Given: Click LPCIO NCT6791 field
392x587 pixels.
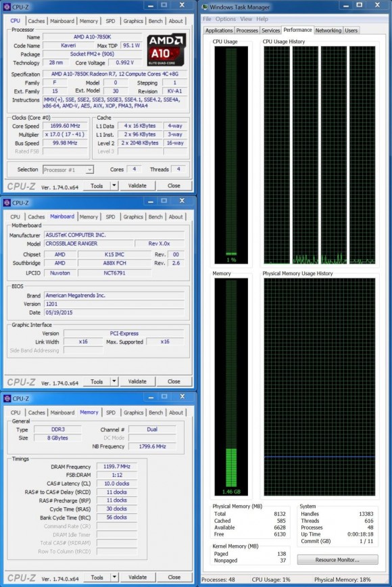Looking at the screenshot, I should click(114, 273).
